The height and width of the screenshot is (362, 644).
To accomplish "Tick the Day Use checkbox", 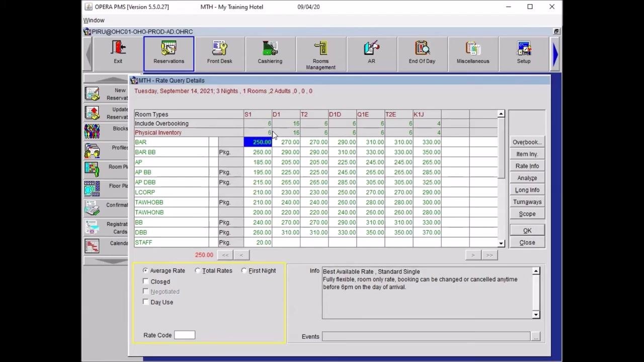I will (x=145, y=302).
